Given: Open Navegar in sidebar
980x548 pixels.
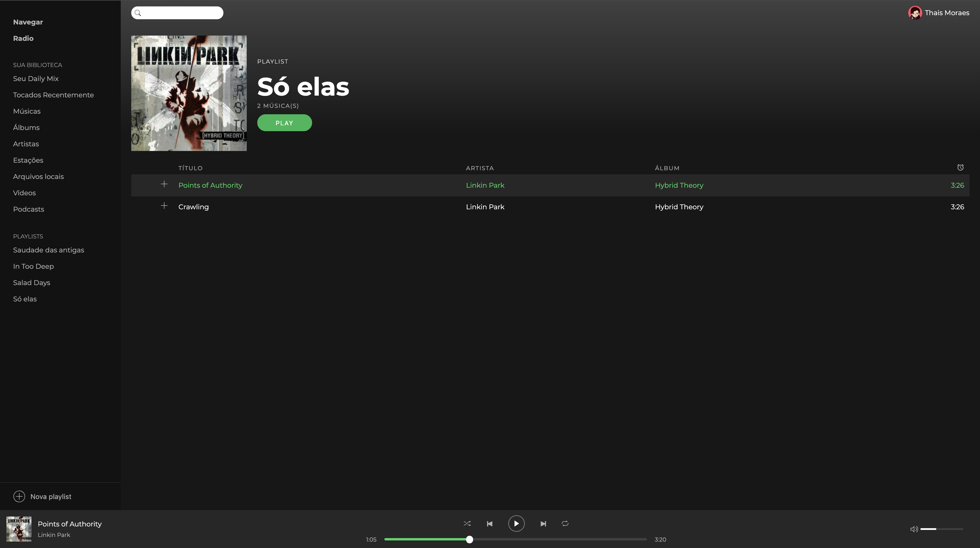Looking at the screenshot, I should (28, 22).
